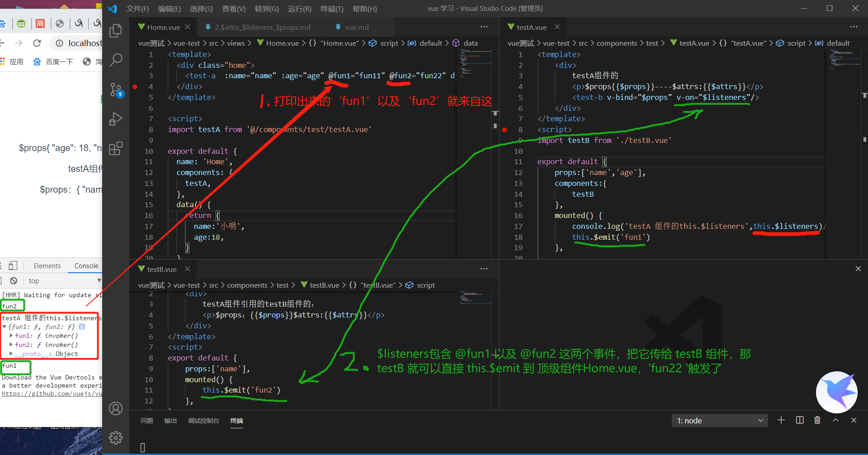Image resolution: width=868 pixels, height=455 pixels.
Task: Open the 选择(S) menu
Action: tap(201, 9)
